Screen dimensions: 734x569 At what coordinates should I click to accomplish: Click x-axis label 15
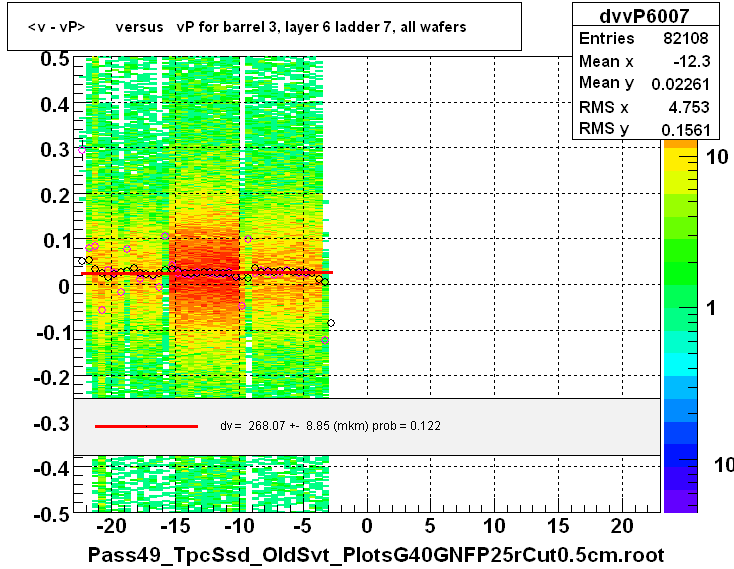(x=558, y=526)
